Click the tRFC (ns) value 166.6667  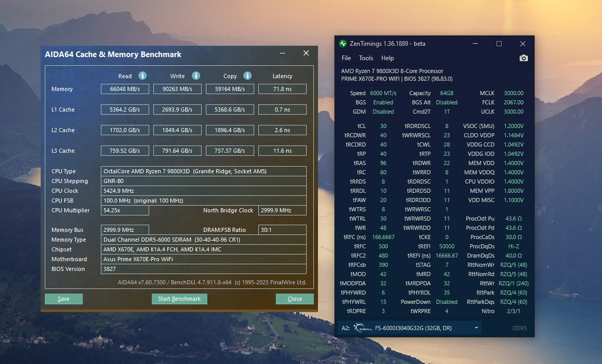[x=383, y=237]
